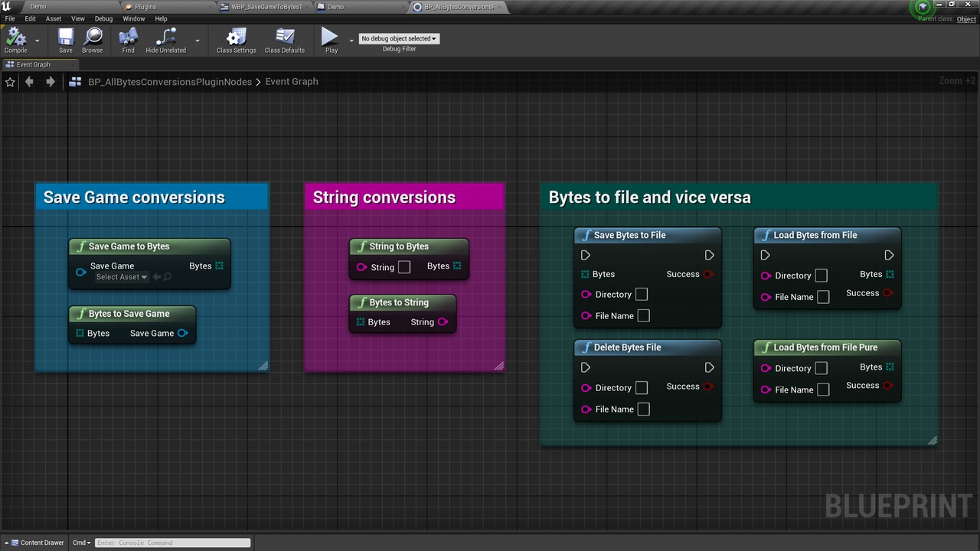Click the use selected asset arrow icon
This screenshot has width=980, height=551.
tap(157, 277)
